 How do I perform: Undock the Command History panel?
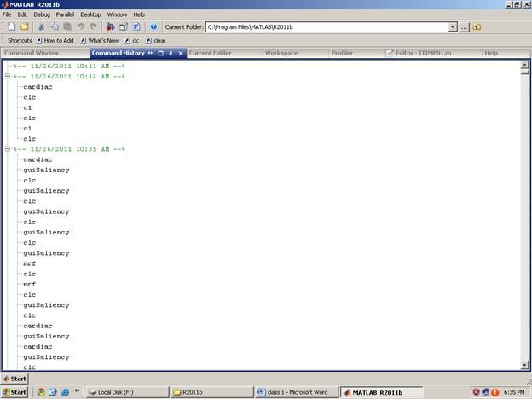point(171,53)
